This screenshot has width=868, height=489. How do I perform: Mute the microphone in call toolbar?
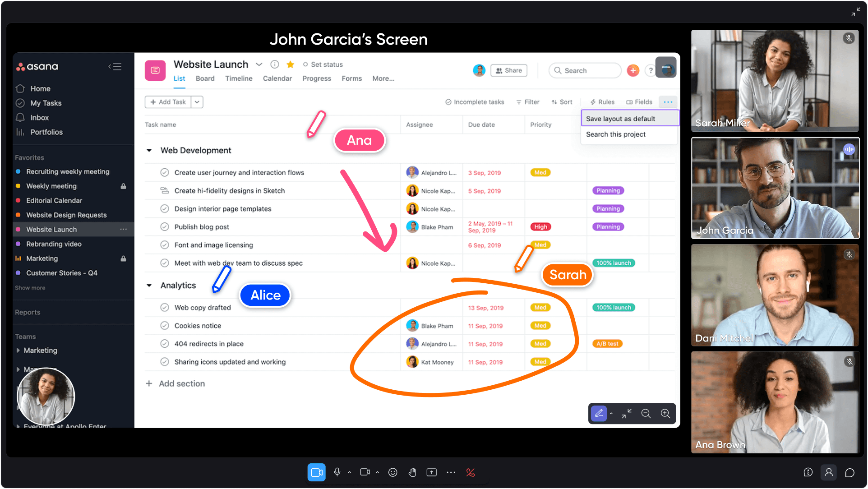(337, 472)
